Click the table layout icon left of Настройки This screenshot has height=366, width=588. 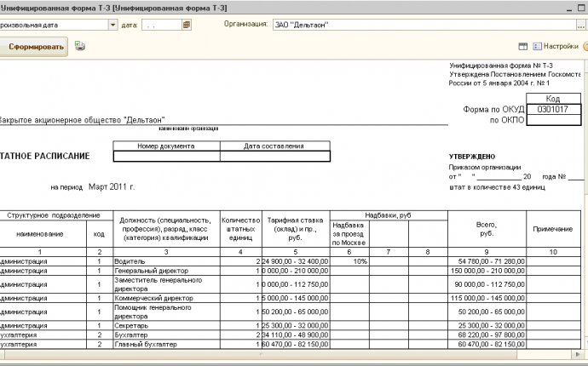pyautogui.click(x=522, y=47)
